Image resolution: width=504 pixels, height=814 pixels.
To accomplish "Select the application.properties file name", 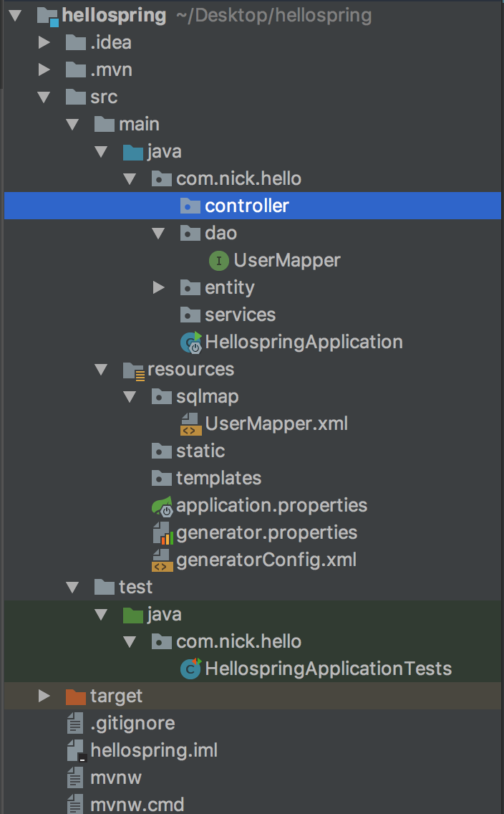I will [272, 506].
